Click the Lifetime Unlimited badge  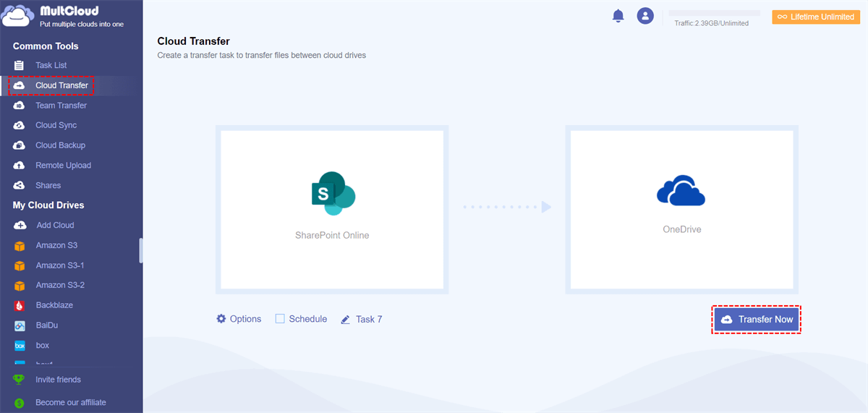pos(816,17)
